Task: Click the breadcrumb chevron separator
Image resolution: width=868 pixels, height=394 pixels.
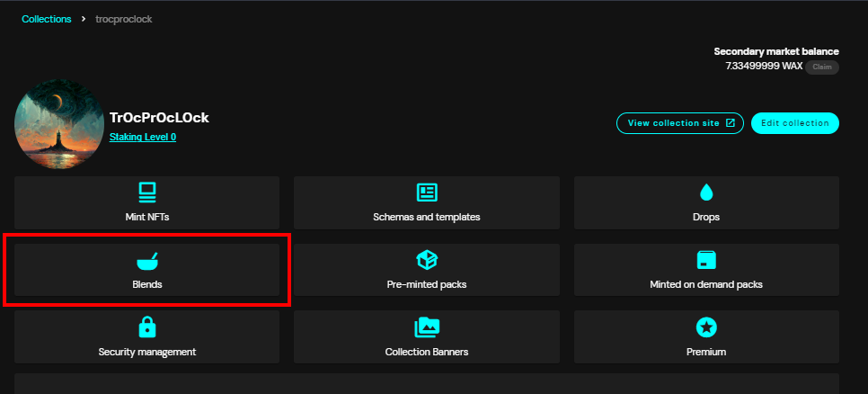Action: 83,19
